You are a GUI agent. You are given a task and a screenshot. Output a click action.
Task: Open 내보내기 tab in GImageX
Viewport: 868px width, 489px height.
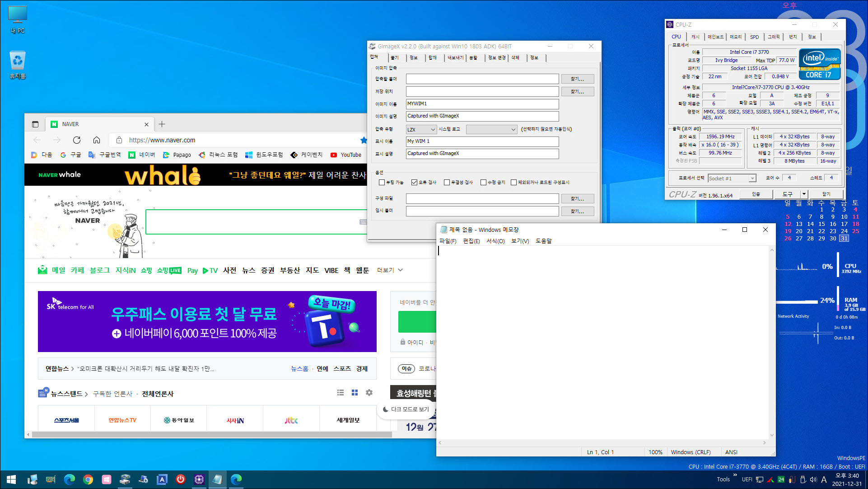point(455,58)
